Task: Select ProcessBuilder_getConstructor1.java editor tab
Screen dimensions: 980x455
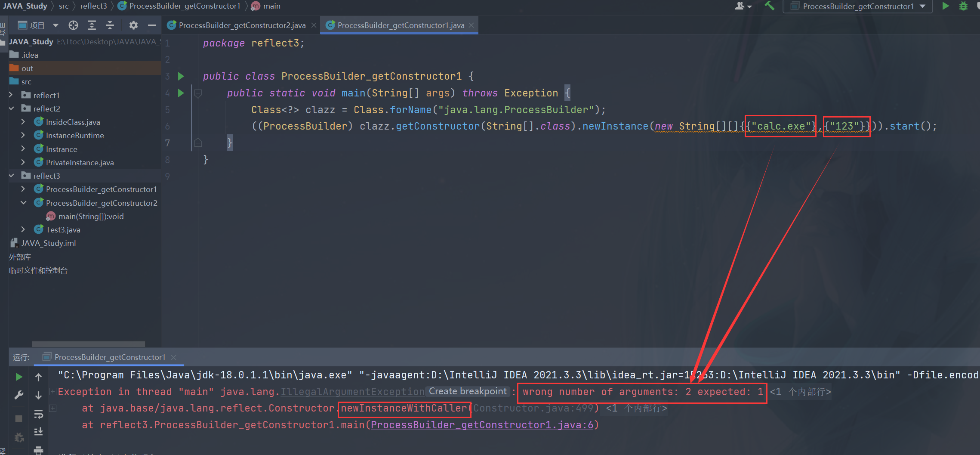Action: click(401, 25)
